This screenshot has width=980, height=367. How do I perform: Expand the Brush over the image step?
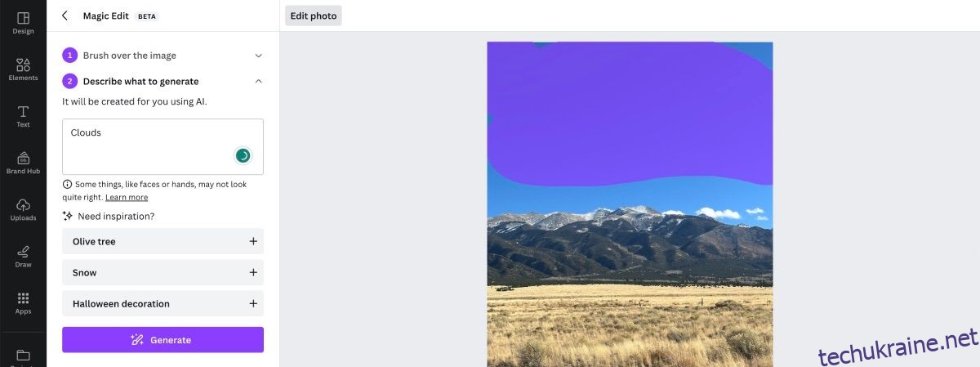tap(163, 56)
